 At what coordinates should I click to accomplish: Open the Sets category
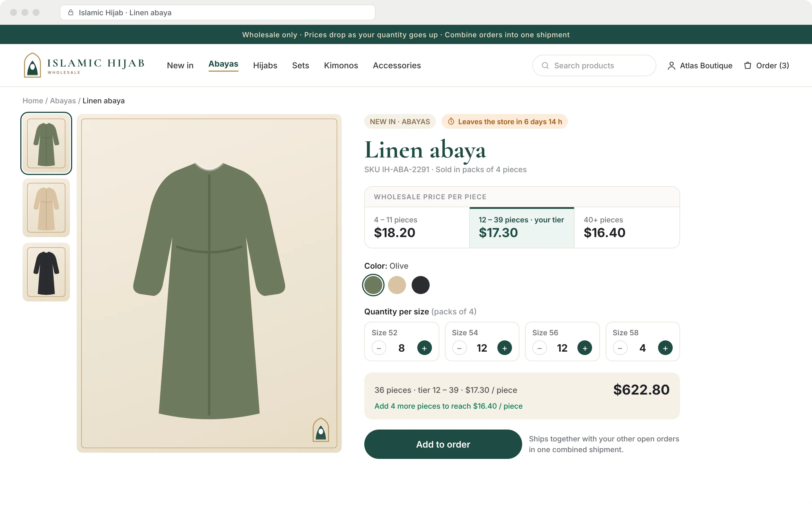coord(300,65)
